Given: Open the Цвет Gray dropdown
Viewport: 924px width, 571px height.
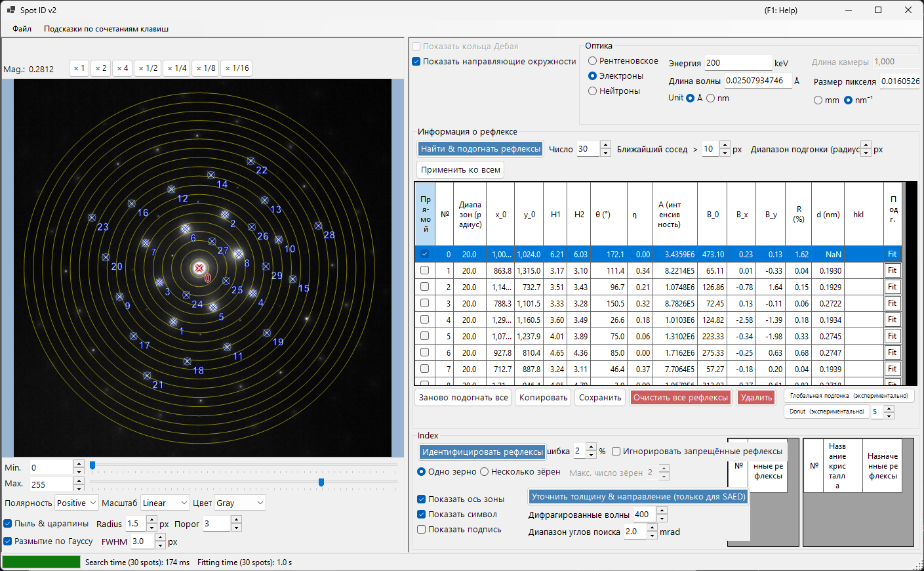Looking at the screenshot, I should 240,503.
